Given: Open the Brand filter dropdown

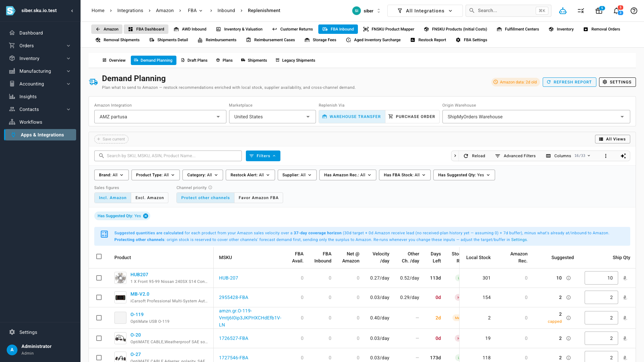Looking at the screenshot, I should pyautogui.click(x=111, y=175).
